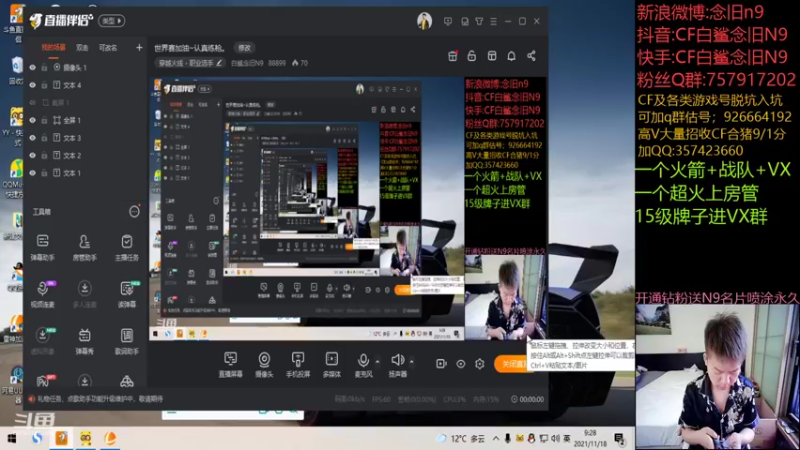
Task: Select the 文本 2 source row
Action: click(x=85, y=155)
